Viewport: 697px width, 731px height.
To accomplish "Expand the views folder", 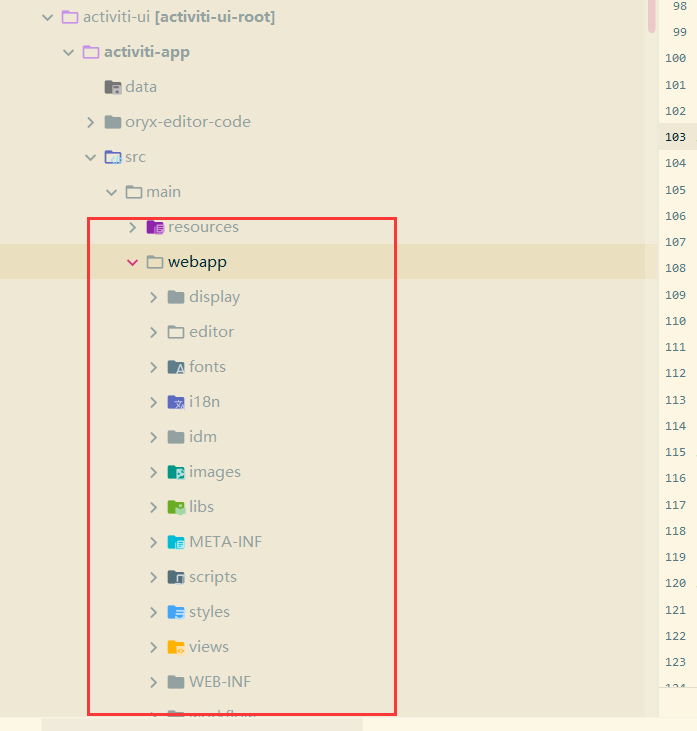I will 153,647.
